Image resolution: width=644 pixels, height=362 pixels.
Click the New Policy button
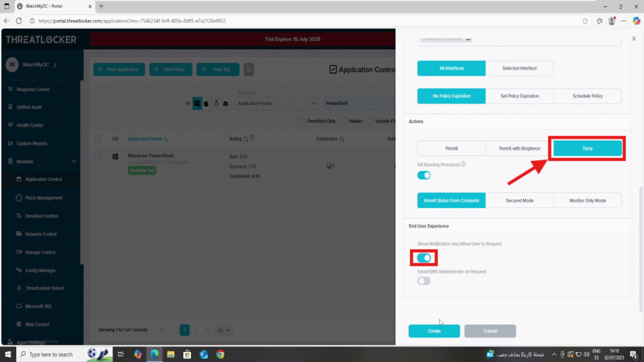coord(170,69)
